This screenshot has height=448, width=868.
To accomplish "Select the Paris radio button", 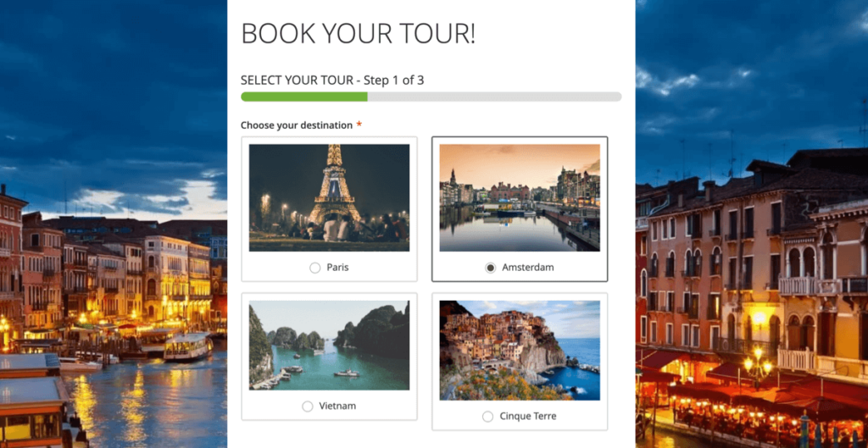I will [x=315, y=268].
